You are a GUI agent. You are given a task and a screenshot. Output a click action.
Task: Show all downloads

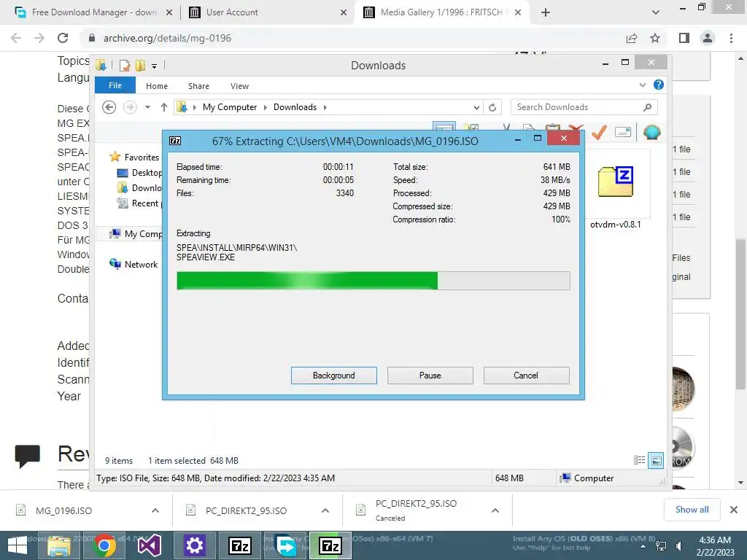click(692, 510)
